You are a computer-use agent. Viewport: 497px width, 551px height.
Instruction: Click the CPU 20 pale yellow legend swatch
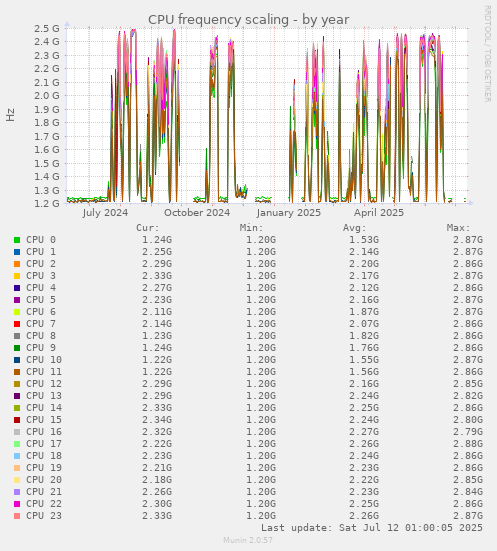17,480
